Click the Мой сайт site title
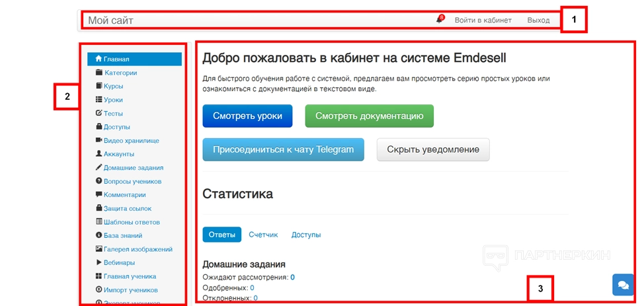This screenshot has height=306, width=644. coord(111,20)
